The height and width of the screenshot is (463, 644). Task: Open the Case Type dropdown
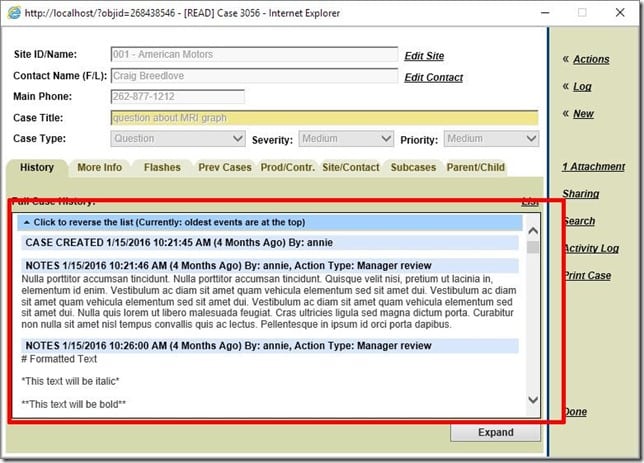click(178, 138)
